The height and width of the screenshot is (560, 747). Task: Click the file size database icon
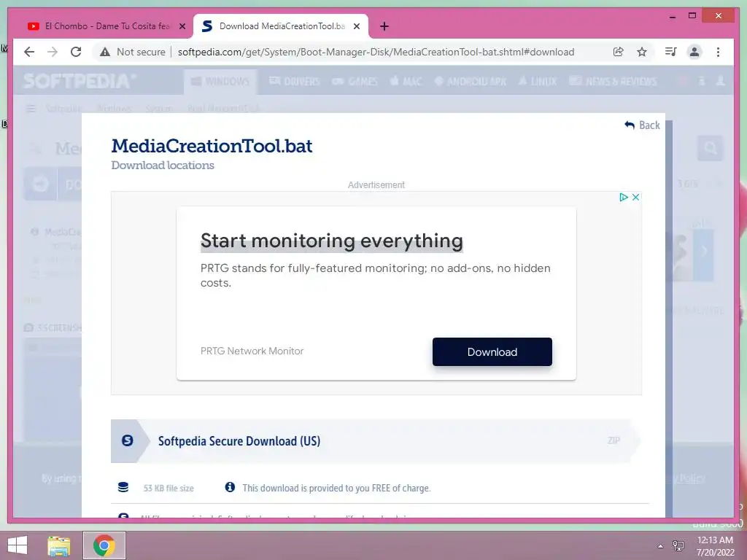(x=123, y=487)
